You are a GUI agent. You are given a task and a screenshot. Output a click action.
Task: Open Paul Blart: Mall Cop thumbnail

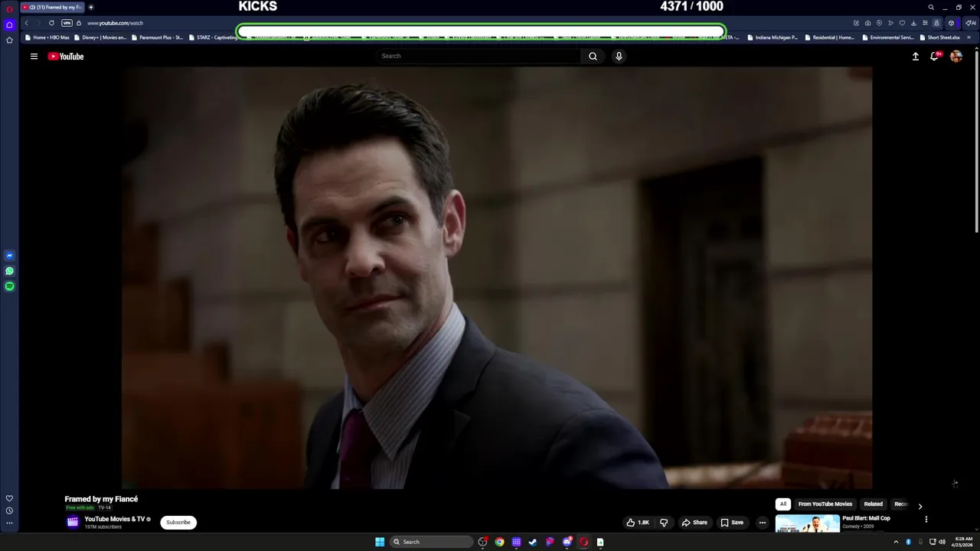pos(807,523)
